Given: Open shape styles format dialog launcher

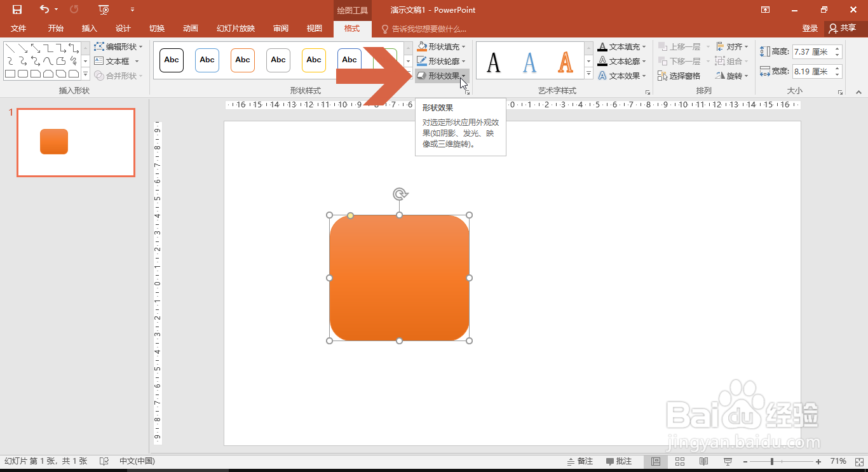Looking at the screenshot, I should [x=468, y=92].
